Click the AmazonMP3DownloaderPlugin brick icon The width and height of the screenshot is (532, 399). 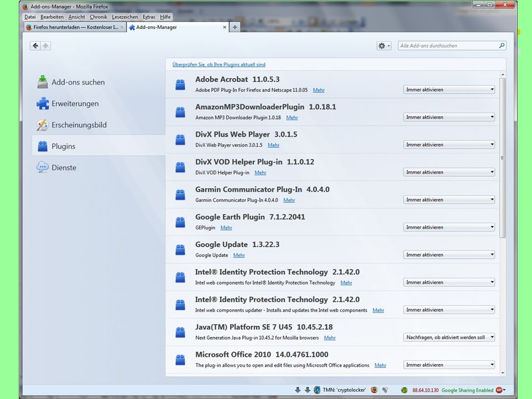pyautogui.click(x=180, y=112)
